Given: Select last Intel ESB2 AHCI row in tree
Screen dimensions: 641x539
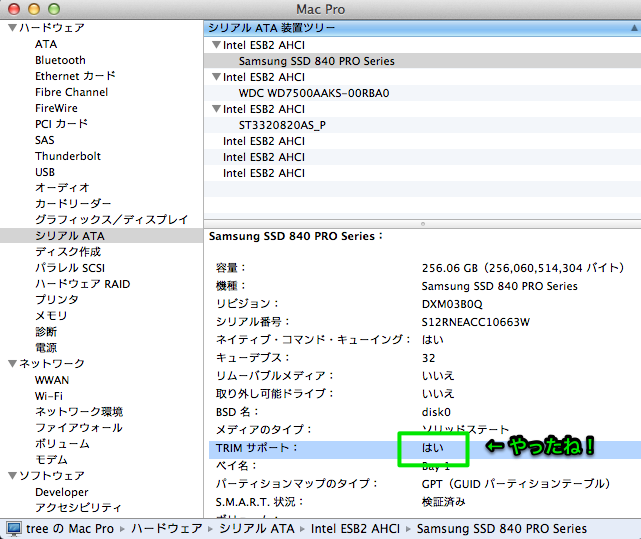Looking at the screenshot, I should tap(422, 173).
